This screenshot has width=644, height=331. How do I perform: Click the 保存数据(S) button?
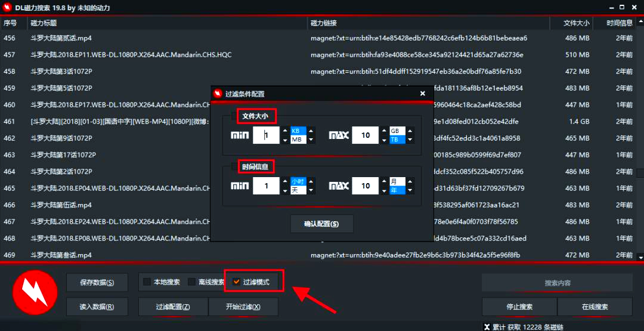click(97, 283)
